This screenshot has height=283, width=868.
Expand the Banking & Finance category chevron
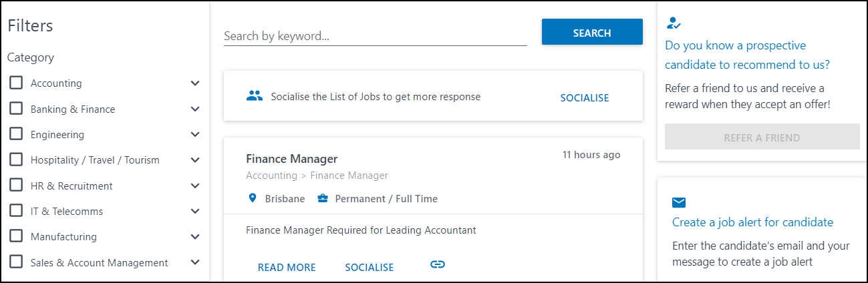195,109
